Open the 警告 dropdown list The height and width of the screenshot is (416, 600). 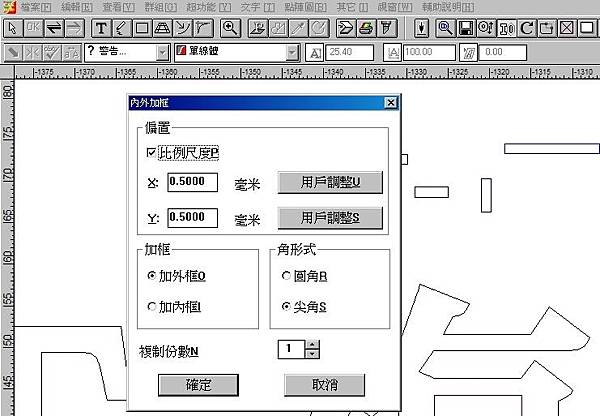click(163, 52)
